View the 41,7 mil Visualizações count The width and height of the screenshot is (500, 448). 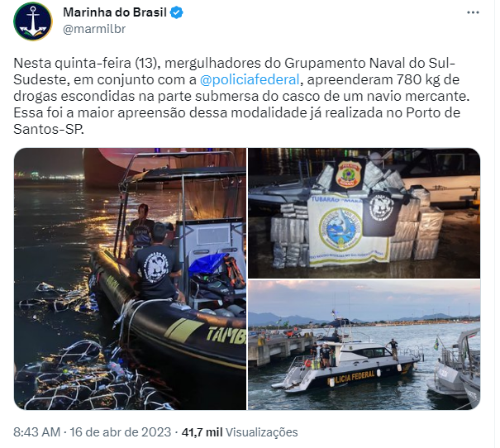point(240,432)
